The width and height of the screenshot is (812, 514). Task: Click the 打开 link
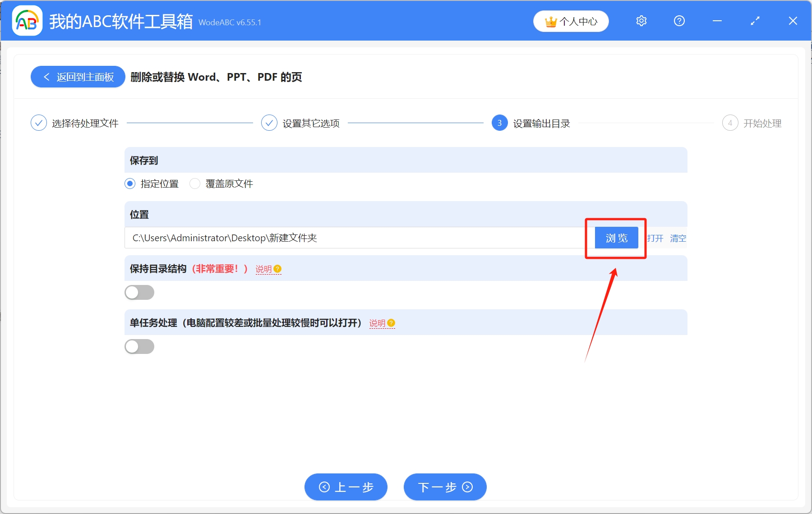point(655,239)
